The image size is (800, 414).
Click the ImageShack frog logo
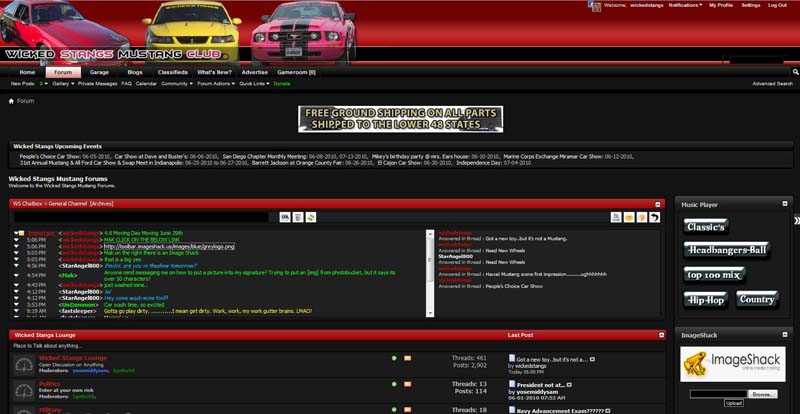point(696,363)
